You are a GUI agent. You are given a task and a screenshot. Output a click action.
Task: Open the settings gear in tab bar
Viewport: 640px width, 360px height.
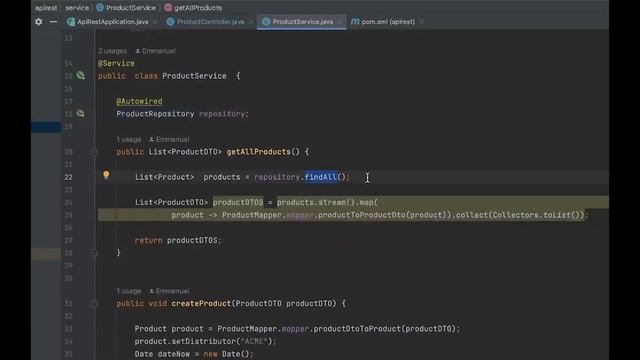point(38,22)
